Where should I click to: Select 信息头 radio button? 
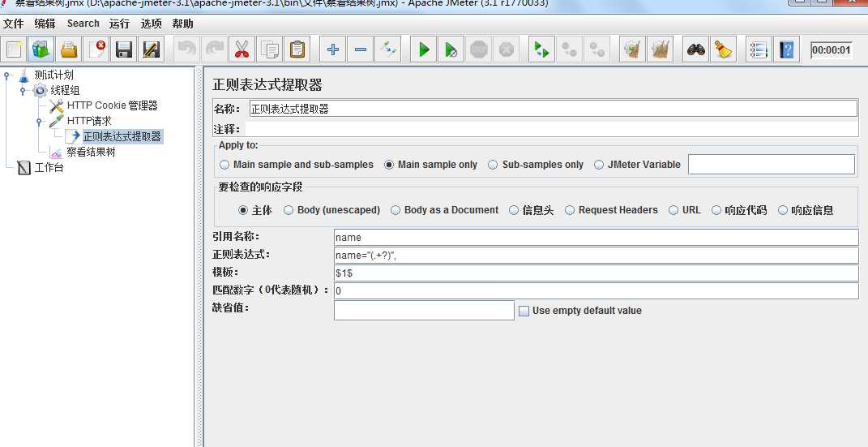(x=514, y=210)
